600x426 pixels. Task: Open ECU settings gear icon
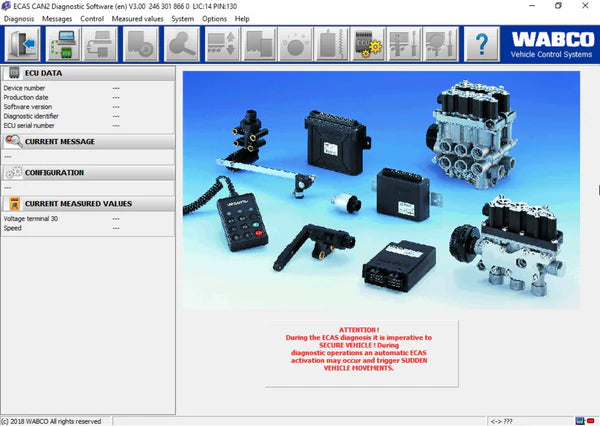[368, 44]
